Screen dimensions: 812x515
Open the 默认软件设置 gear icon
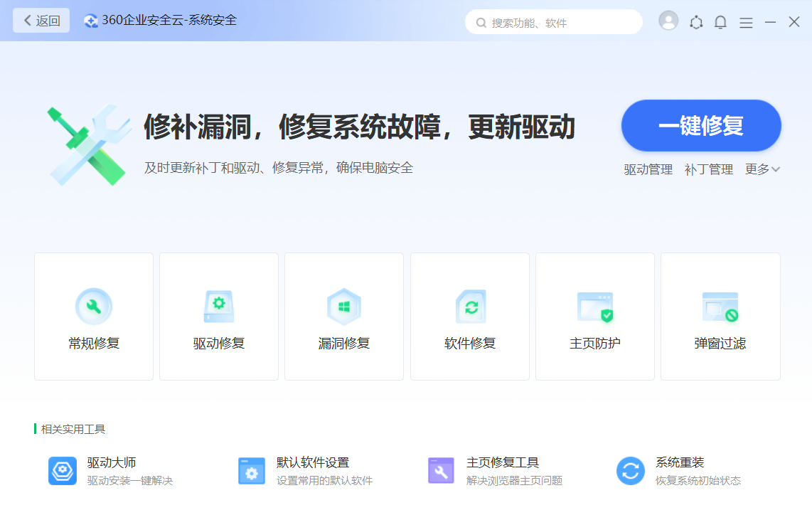[252, 471]
